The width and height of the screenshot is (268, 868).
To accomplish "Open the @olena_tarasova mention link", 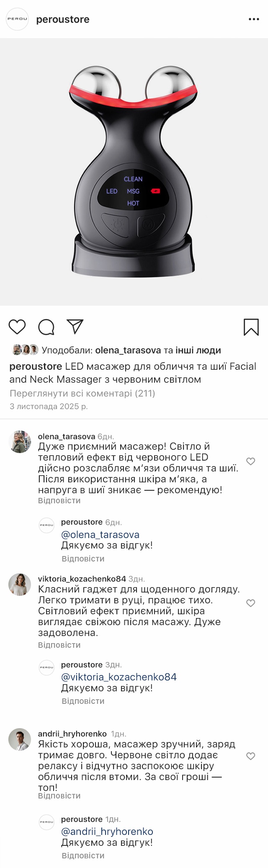I will pyautogui.click(x=100, y=535).
